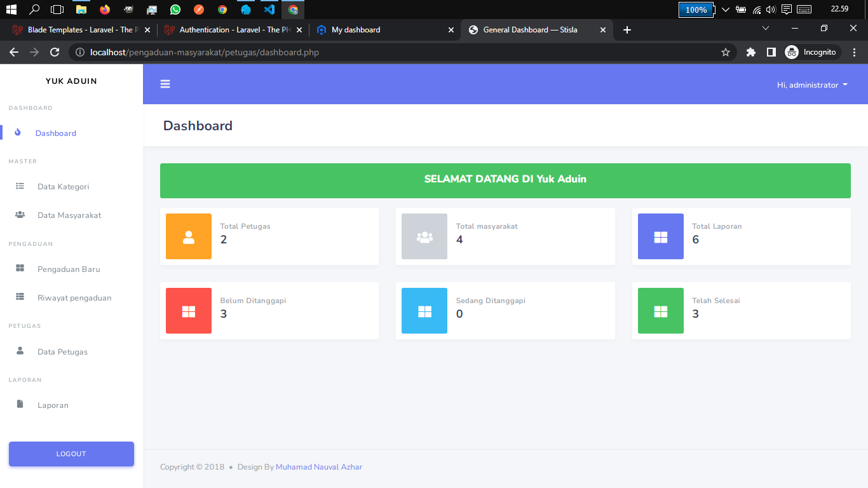Open the Hi, administrator dropdown
The height and width of the screenshot is (488, 868).
pos(811,85)
